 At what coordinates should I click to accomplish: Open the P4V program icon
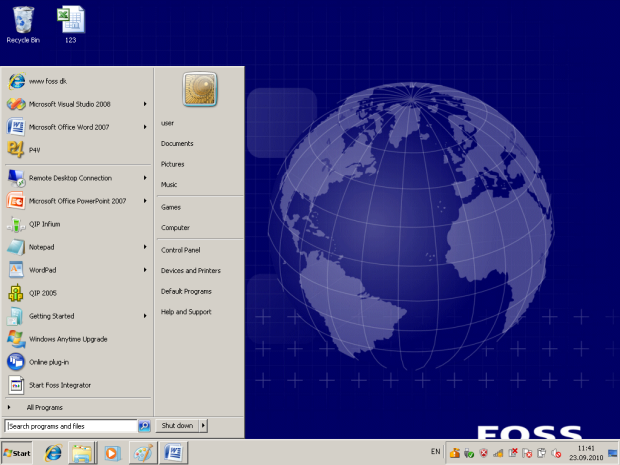16,150
